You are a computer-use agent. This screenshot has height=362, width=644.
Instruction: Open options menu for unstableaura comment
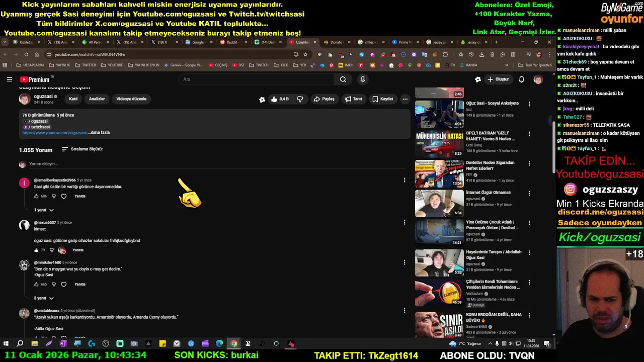[404, 310]
